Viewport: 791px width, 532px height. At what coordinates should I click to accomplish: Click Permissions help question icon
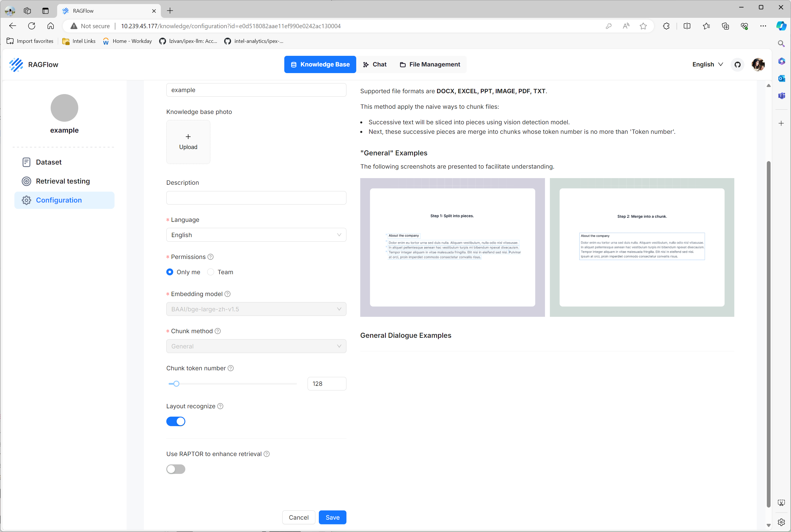(210, 257)
